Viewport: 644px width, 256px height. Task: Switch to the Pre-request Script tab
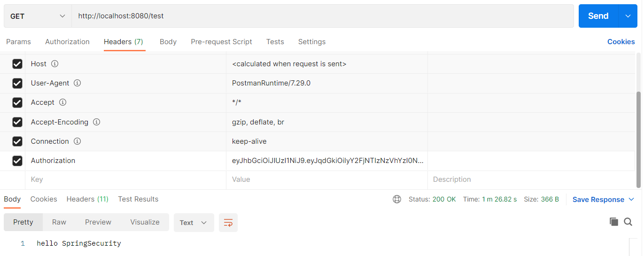point(221,42)
